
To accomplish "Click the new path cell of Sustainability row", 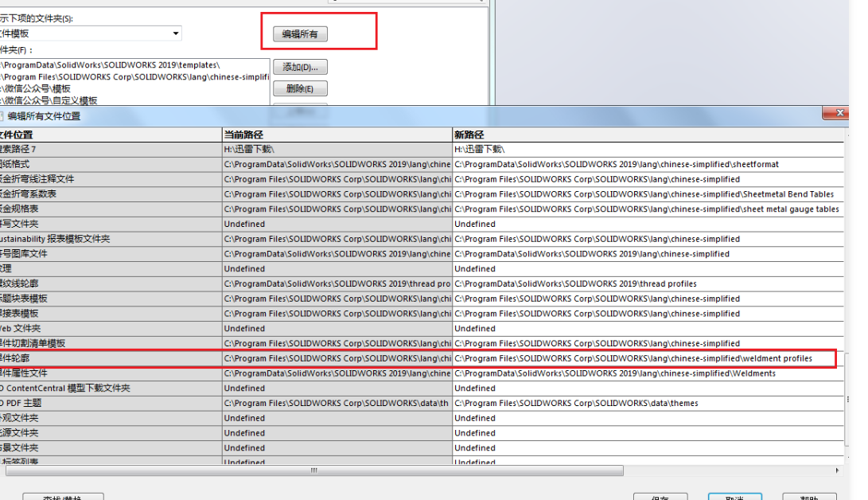I will [648, 239].
